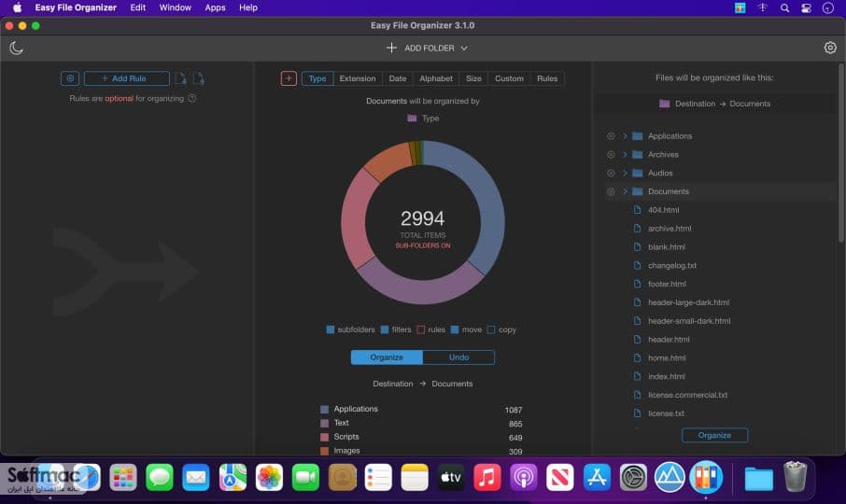Click the options circle beside the Documents folder
Screen dimensions: 846x504
click(611, 191)
